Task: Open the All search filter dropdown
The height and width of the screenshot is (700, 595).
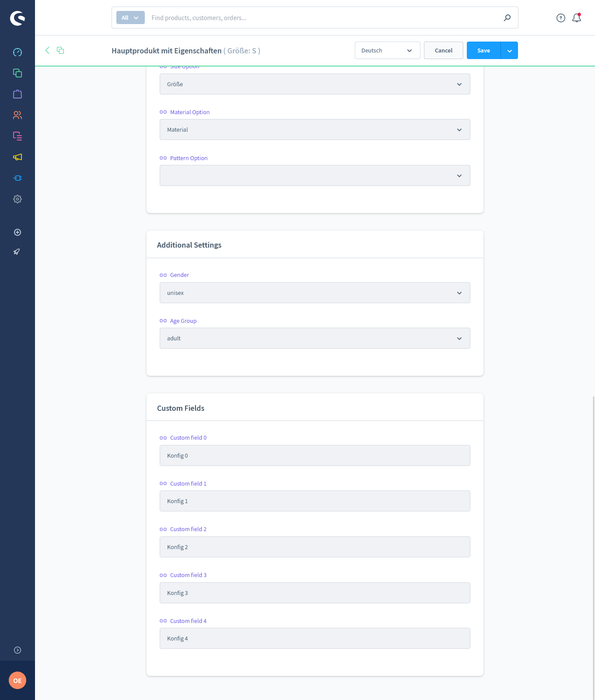Action: (x=130, y=17)
